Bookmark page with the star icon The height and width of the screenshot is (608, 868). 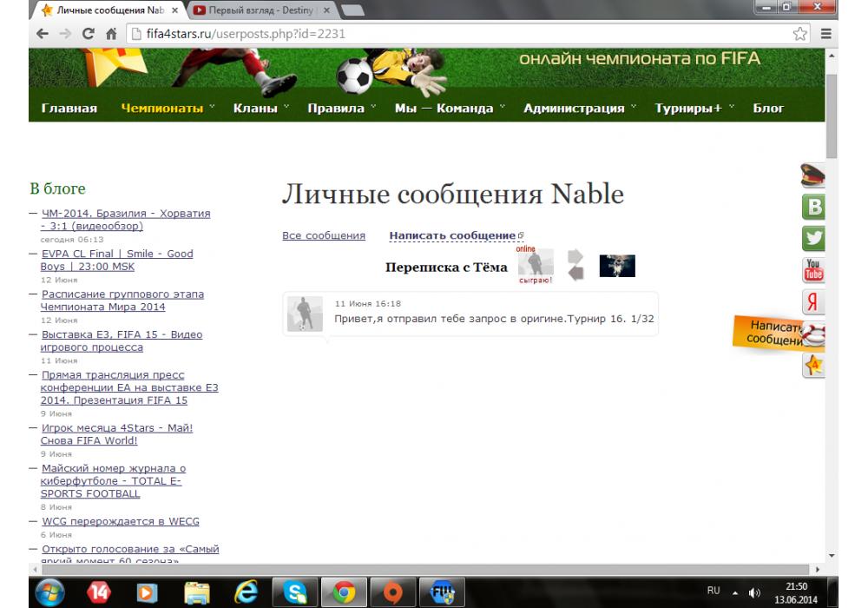(x=801, y=34)
